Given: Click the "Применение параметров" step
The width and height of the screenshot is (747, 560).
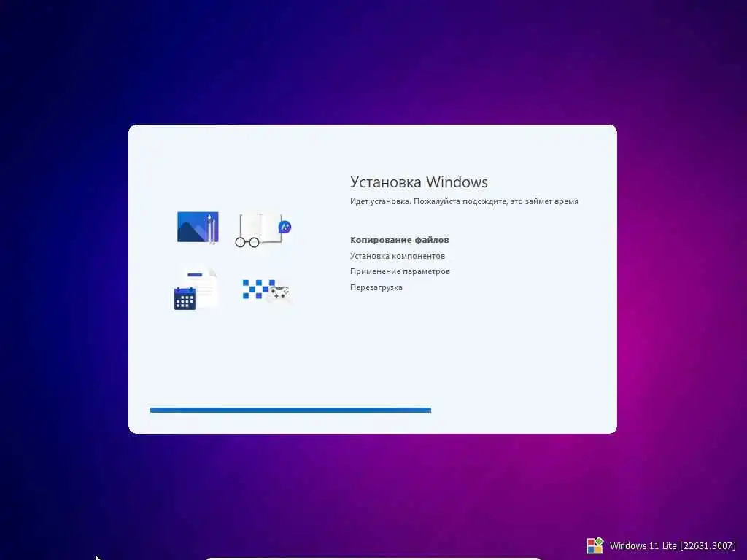Looking at the screenshot, I should (x=400, y=271).
